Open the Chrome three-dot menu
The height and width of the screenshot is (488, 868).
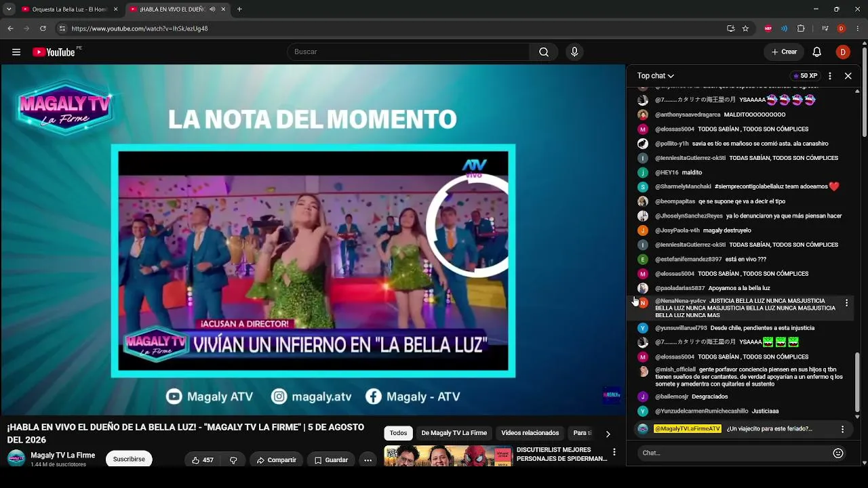(x=858, y=28)
